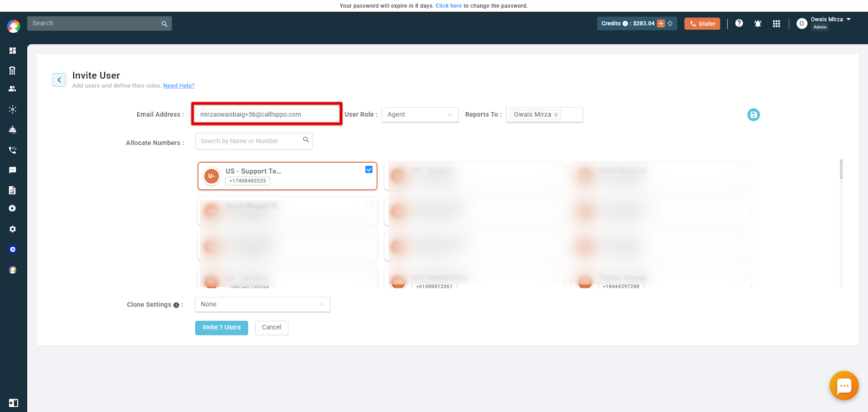Click the small multicolor logo at sidebar bottom
Viewport: 868px width, 412px height.
click(x=12, y=270)
